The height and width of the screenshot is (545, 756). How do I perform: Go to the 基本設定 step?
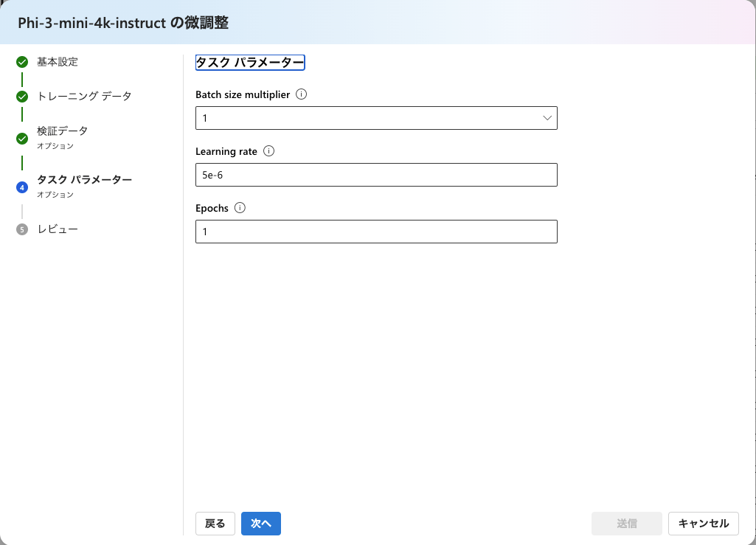pyautogui.click(x=58, y=62)
